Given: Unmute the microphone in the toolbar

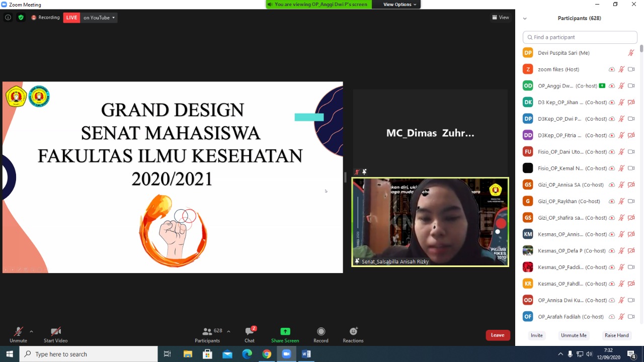Looking at the screenshot, I should pos(18,332).
